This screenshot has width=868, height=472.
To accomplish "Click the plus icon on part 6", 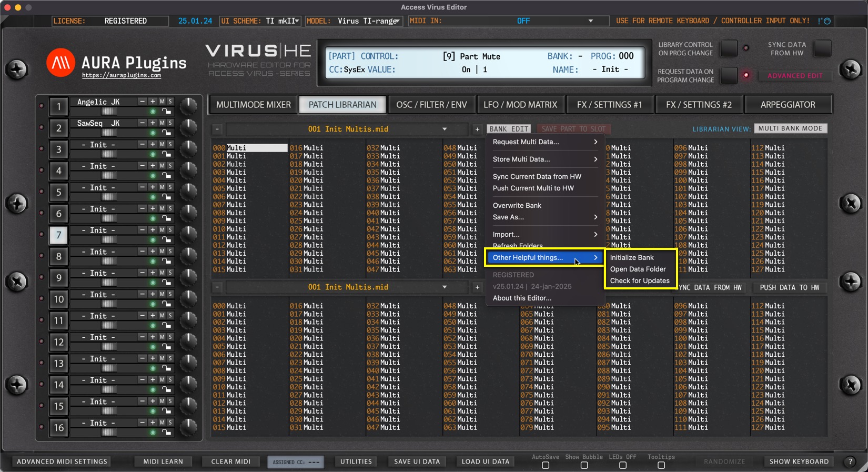I will [153, 209].
